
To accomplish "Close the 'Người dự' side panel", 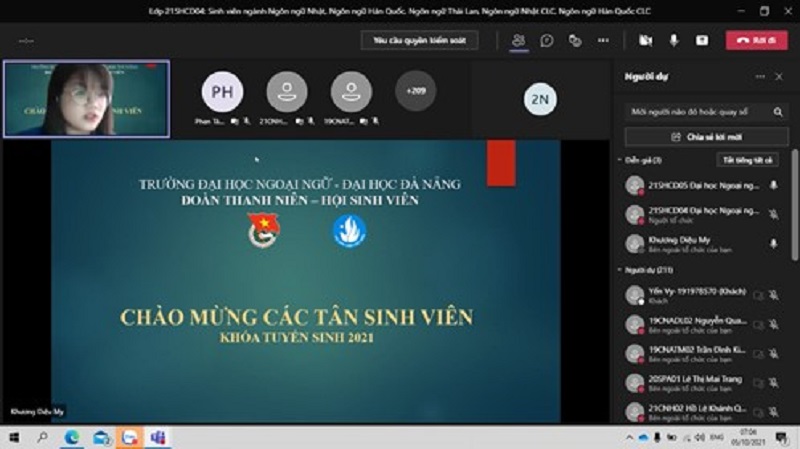I will (x=779, y=76).
